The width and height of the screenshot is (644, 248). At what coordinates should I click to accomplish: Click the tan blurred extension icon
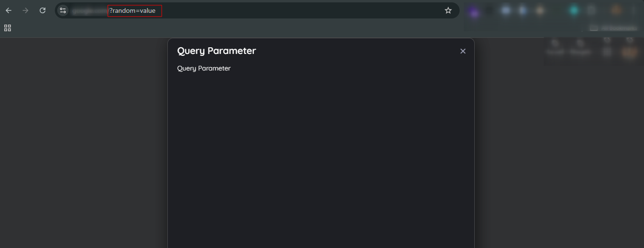pos(540,10)
